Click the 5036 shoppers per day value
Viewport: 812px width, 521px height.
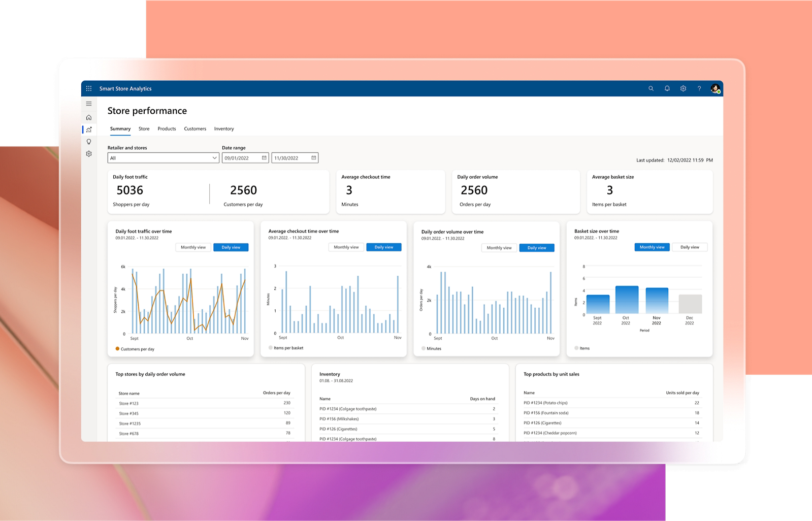tap(130, 190)
